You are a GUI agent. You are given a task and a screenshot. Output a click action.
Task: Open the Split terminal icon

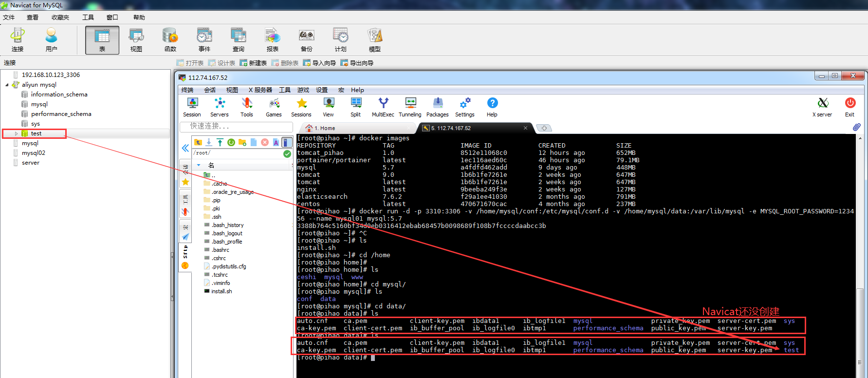click(356, 107)
